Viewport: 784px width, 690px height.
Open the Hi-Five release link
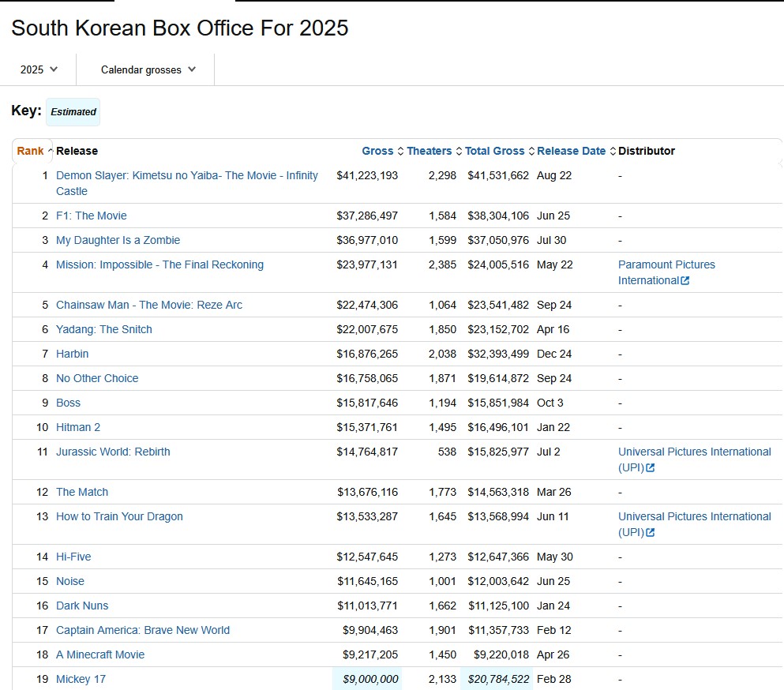click(x=73, y=557)
